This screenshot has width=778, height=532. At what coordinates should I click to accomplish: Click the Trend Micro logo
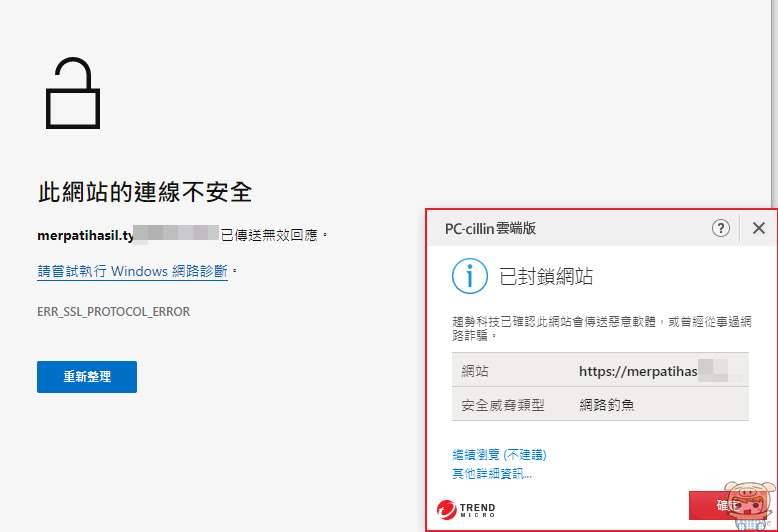pos(466,509)
